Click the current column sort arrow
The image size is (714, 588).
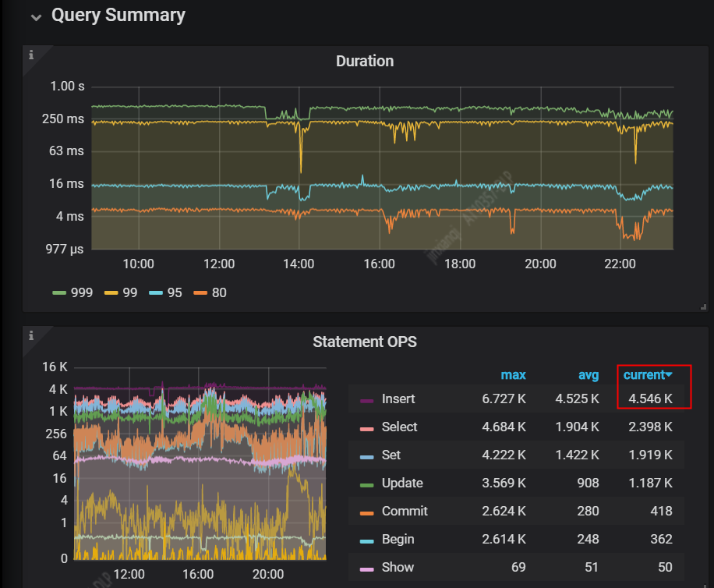point(669,374)
